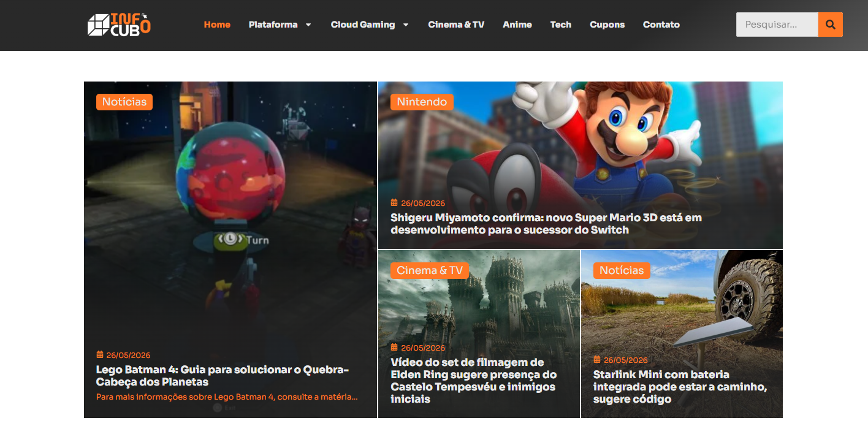Click the calendar icon on Shigeru Miyamoto article
The image size is (868, 426).
[x=394, y=202]
